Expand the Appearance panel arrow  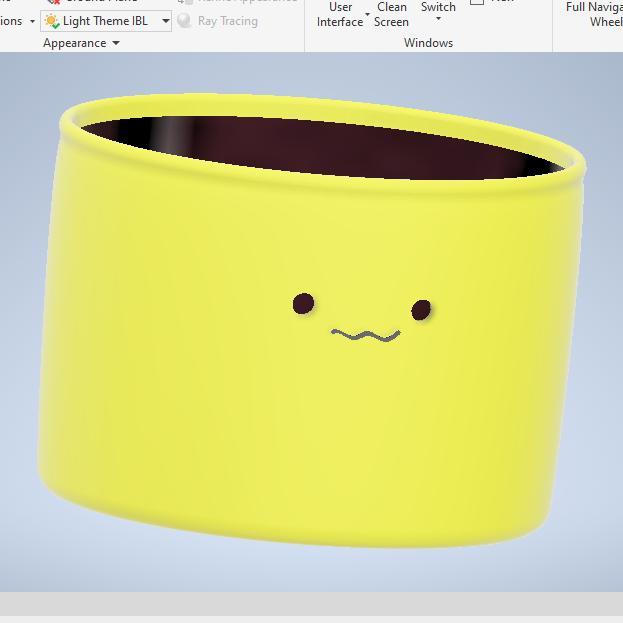pyautogui.click(x=116, y=43)
